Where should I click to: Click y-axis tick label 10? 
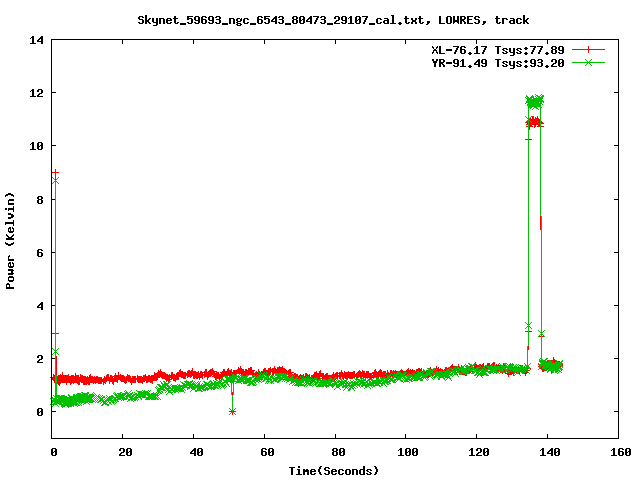36,146
